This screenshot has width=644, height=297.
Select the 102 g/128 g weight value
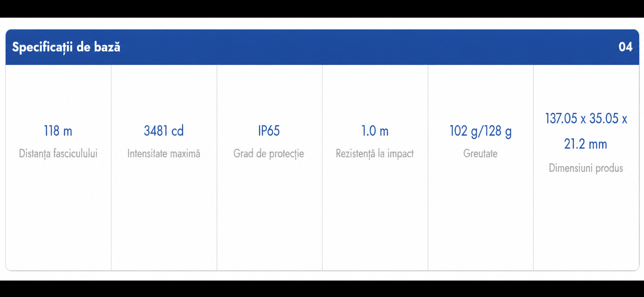pyautogui.click(x=480, y=131)
